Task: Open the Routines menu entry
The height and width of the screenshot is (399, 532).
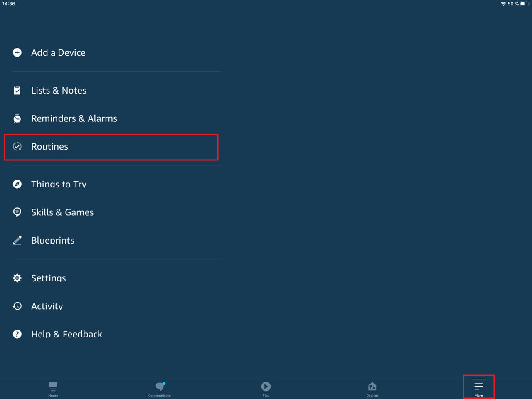Action: click(x=49, y=147)
